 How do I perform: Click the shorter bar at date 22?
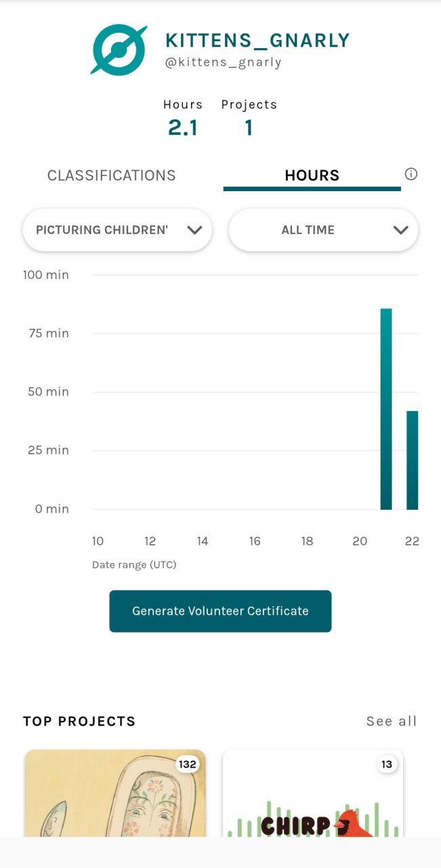click(x=412, y=460)
